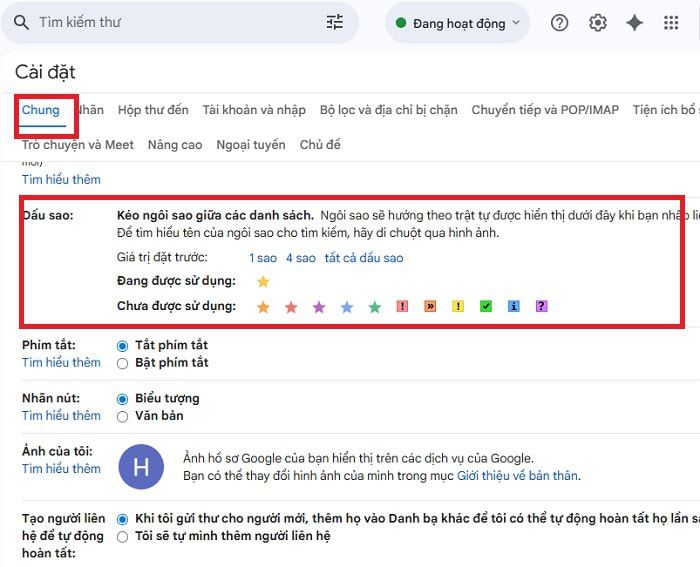Select the green check mark icon
The image size is (700, 567).
click(x=486, y=306)
